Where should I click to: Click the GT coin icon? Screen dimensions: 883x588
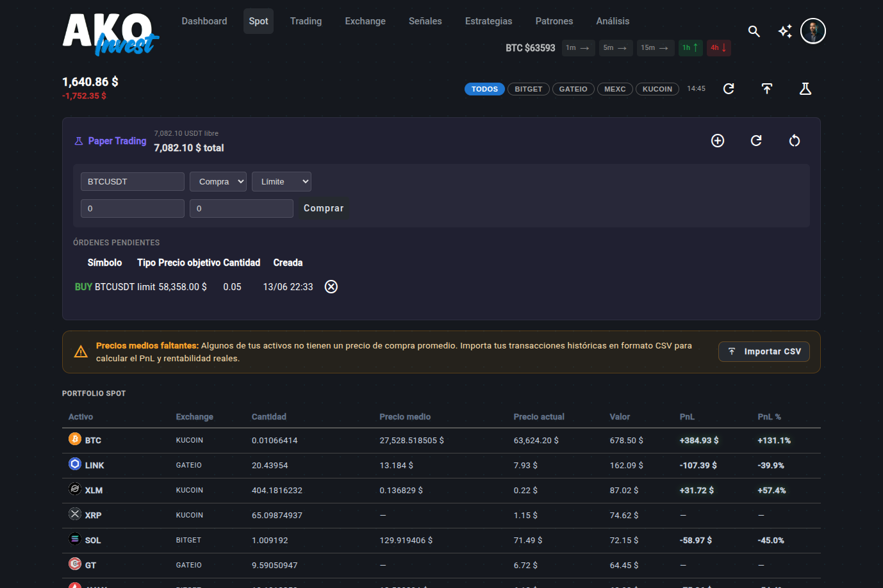pos(75,564)
